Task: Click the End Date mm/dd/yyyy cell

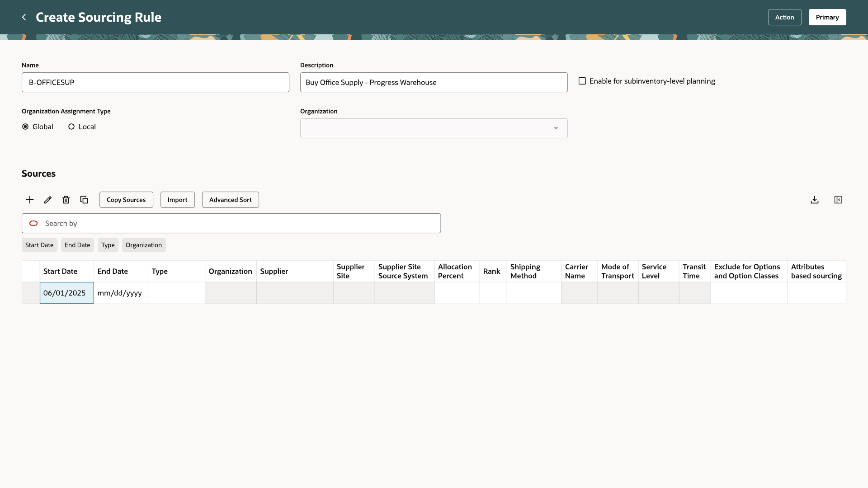Action: (x=121, y=293)
